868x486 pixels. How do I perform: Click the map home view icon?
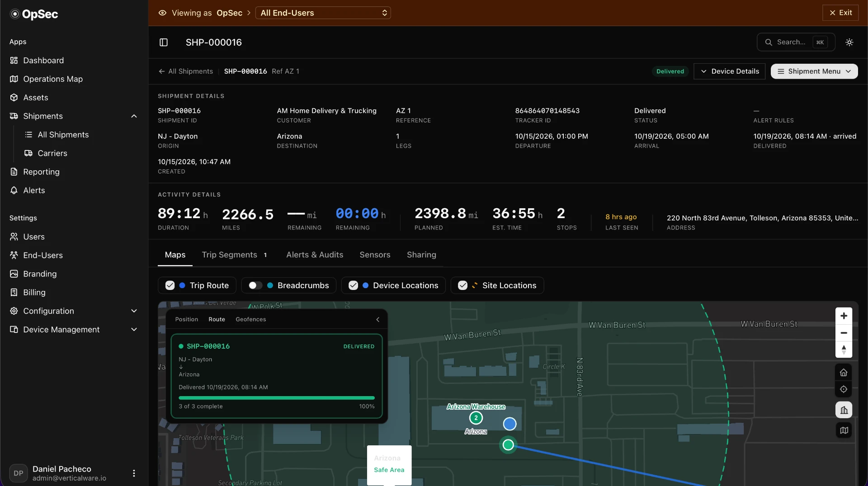(x=844, y=373)
